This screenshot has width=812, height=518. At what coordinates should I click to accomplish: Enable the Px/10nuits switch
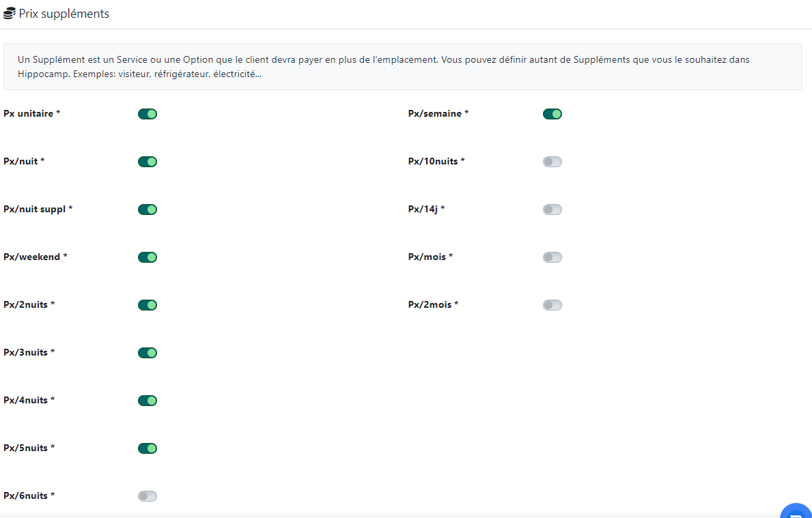click(x=552, y=162)
